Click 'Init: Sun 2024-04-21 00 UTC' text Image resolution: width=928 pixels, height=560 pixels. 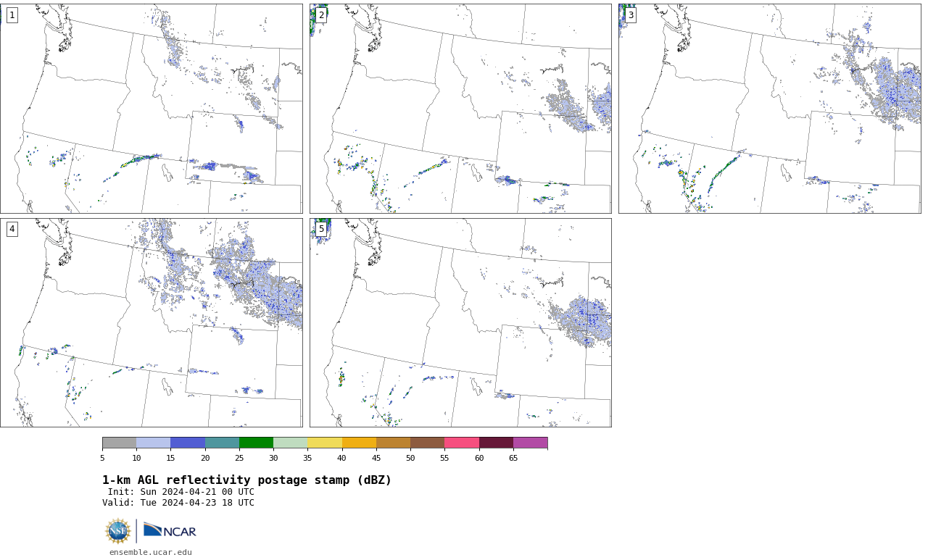click(181, 492)
